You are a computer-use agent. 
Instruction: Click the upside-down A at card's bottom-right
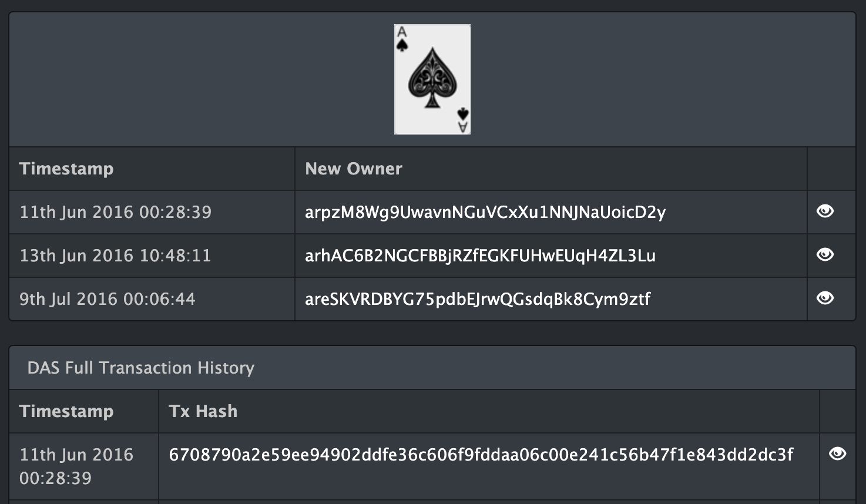pos(463,126)
